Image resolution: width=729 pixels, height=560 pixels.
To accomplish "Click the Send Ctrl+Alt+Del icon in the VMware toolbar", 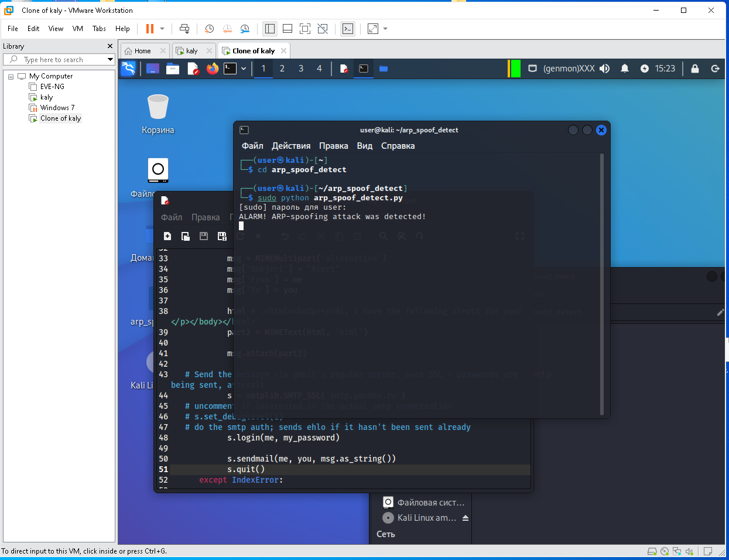I will (184, 29).
